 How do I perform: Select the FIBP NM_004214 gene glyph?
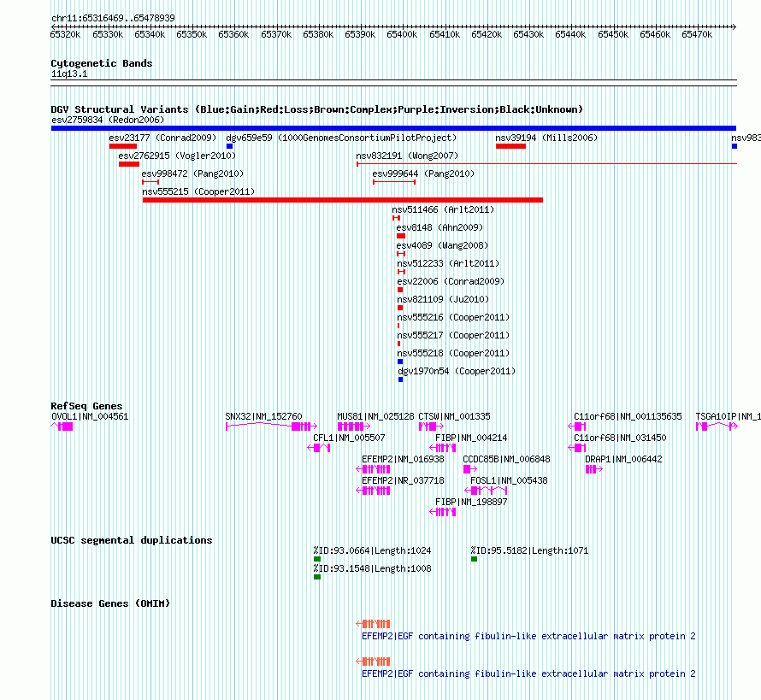pos(443,448)
